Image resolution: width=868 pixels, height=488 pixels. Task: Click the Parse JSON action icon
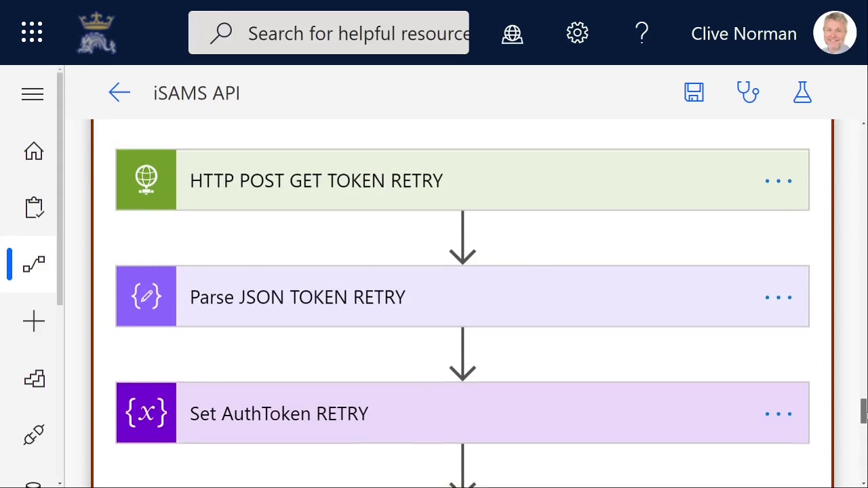click(x=146, y=296)
